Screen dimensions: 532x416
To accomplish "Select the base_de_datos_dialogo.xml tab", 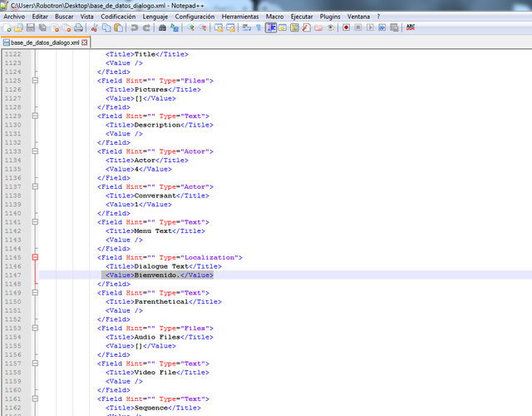I will click(x=45, y=42).
